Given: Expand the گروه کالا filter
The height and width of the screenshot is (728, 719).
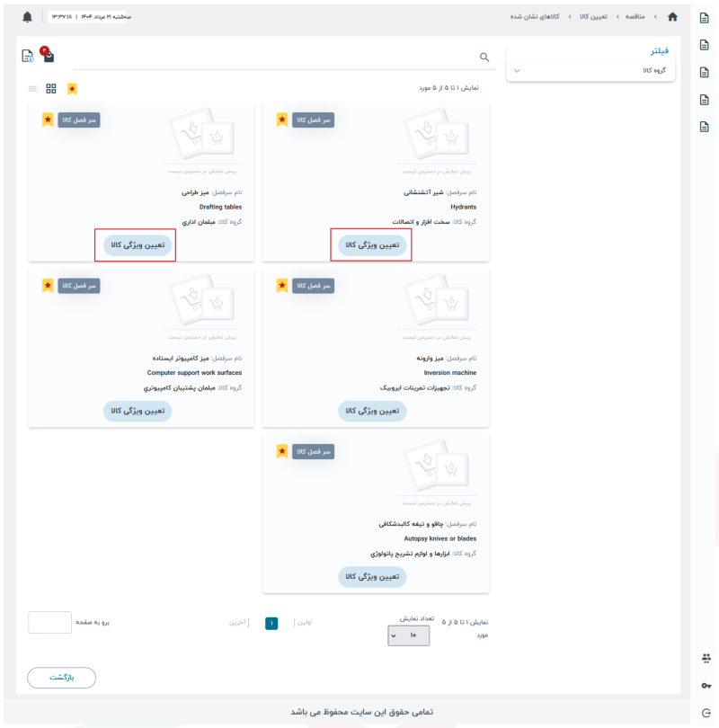Looking at the screenshot, I should [x=590, y=71].
